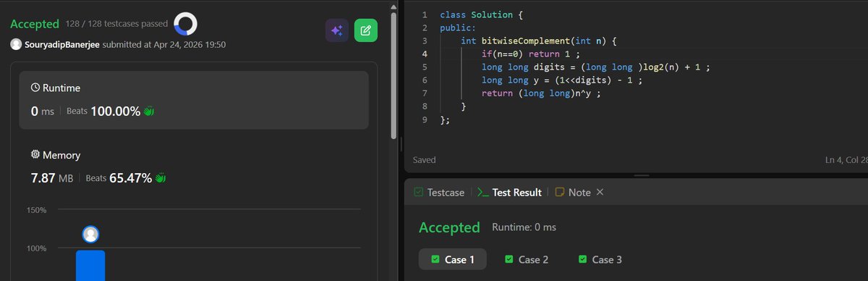868x281 pixels.
Task: Select Case 1 result
Action: point(453,259)
